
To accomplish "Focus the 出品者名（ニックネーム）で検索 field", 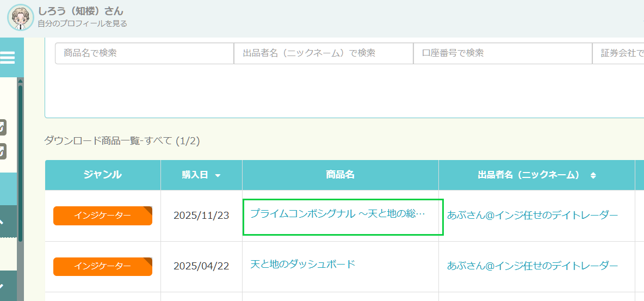I will point(323,53).
